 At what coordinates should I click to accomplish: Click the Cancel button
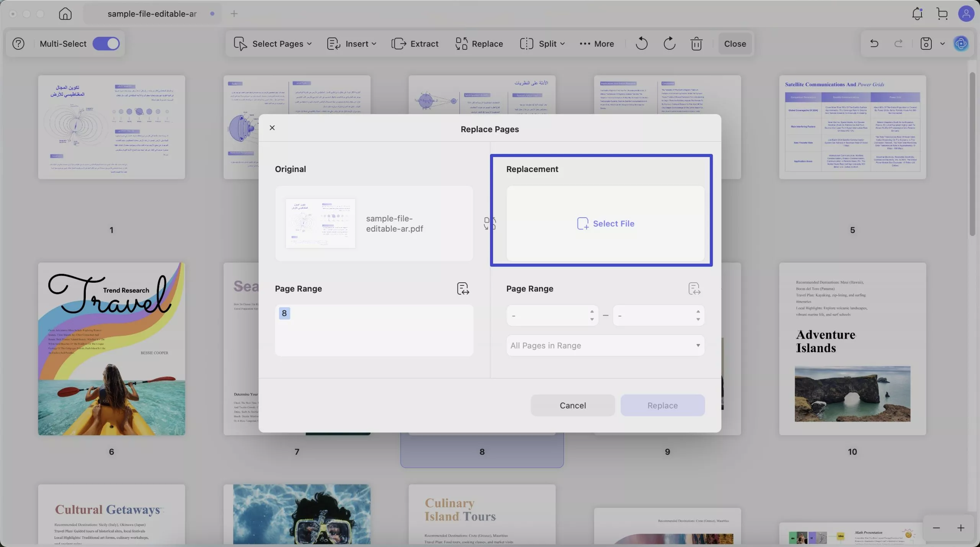tap(573, 405)
